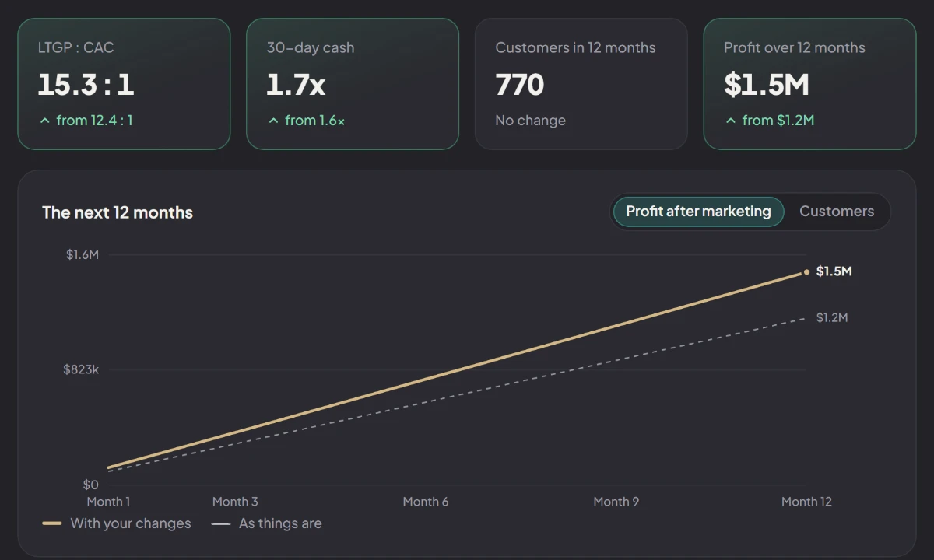The width and height of the screenshot is (934, 560).
Task: Open the Profit over 12 months card
Action: 810,84
